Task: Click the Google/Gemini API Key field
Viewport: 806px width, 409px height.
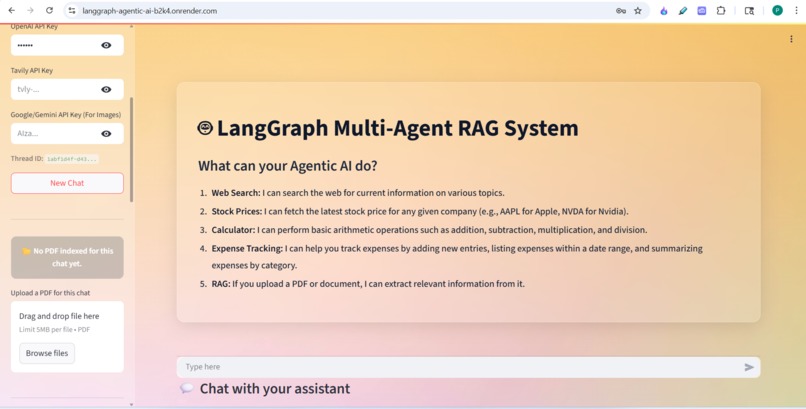Action: tap(67, 134)
